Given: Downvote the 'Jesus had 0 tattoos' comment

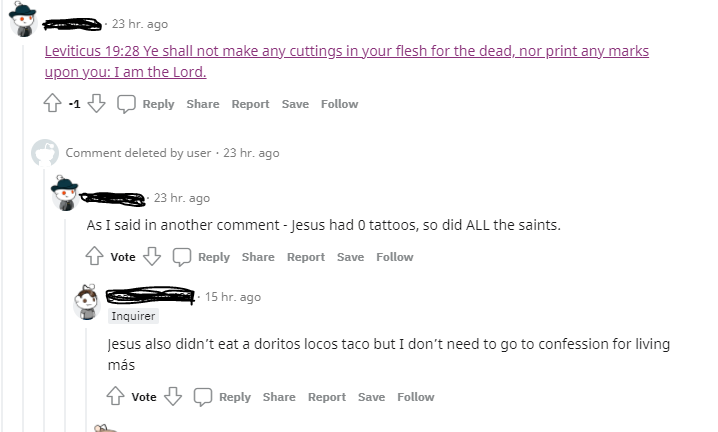Looking at the screenshot, I should click(x=151, y=257).
